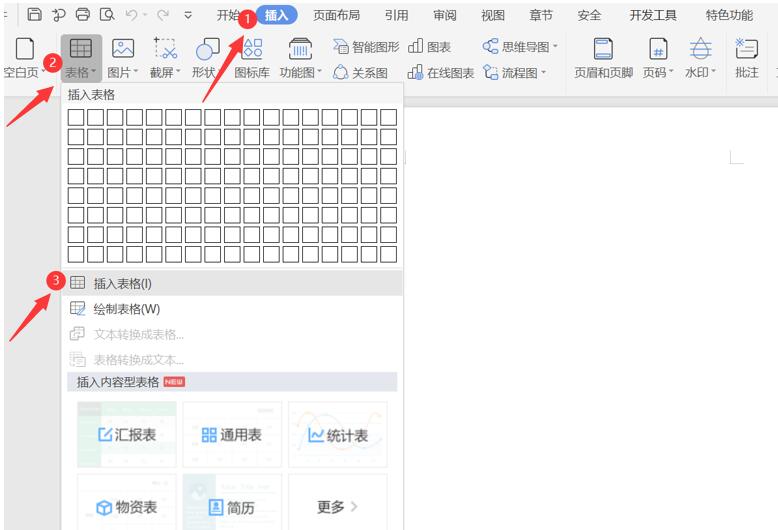The image size is (778, 530).
Task: Click the 文本转换成表格 menu entry
Action: tap(232, 334)
